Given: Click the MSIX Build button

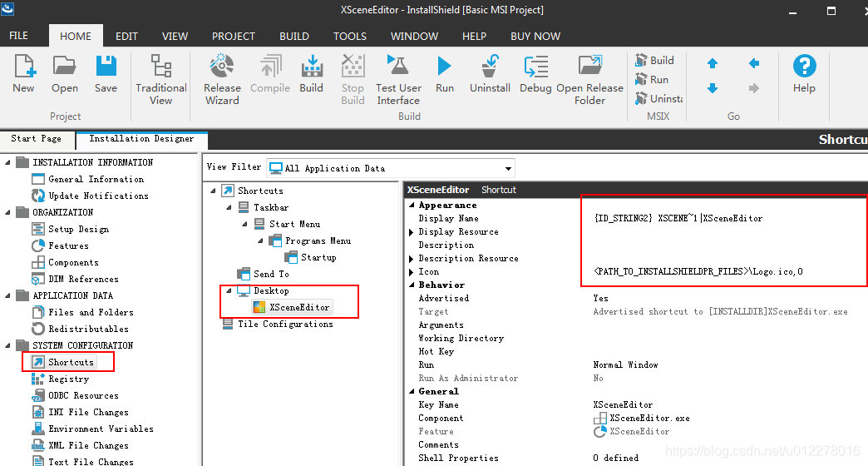Looking at the screenshot, I should tap(655, 60).
